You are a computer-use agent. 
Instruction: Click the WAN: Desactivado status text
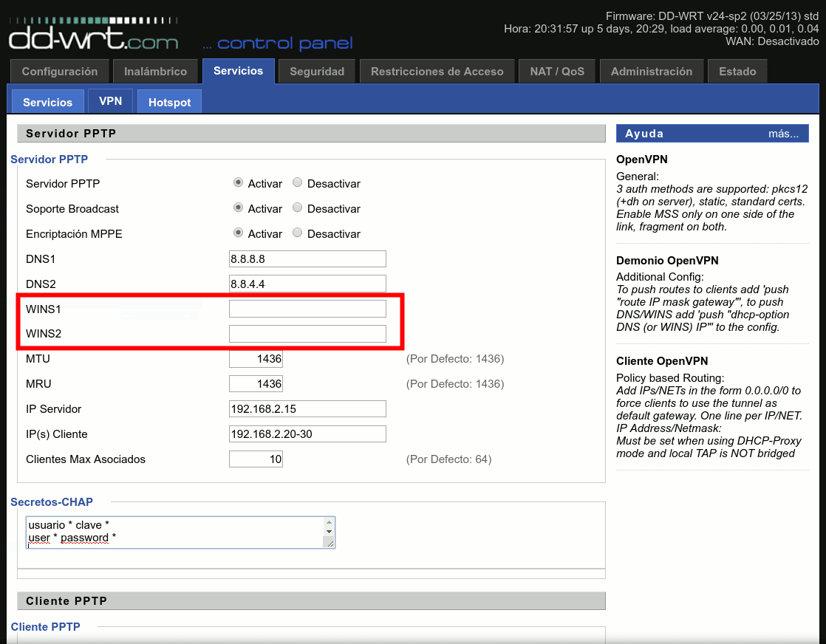tap(772, 41)
